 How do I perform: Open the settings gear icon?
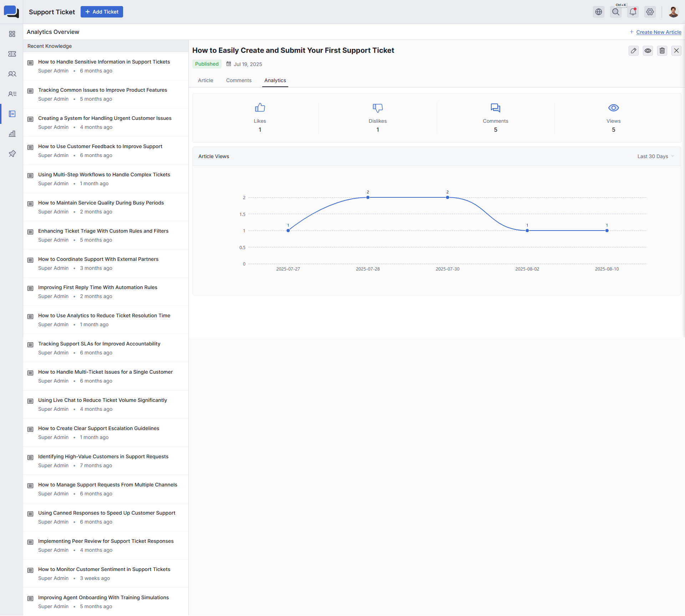click(650, 12)
